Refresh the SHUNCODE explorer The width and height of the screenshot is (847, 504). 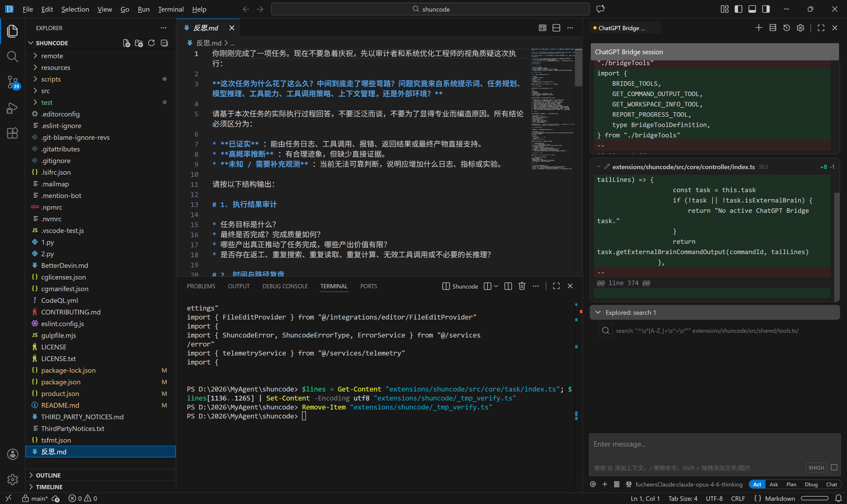pyautogui.click(x=151, y=43)
